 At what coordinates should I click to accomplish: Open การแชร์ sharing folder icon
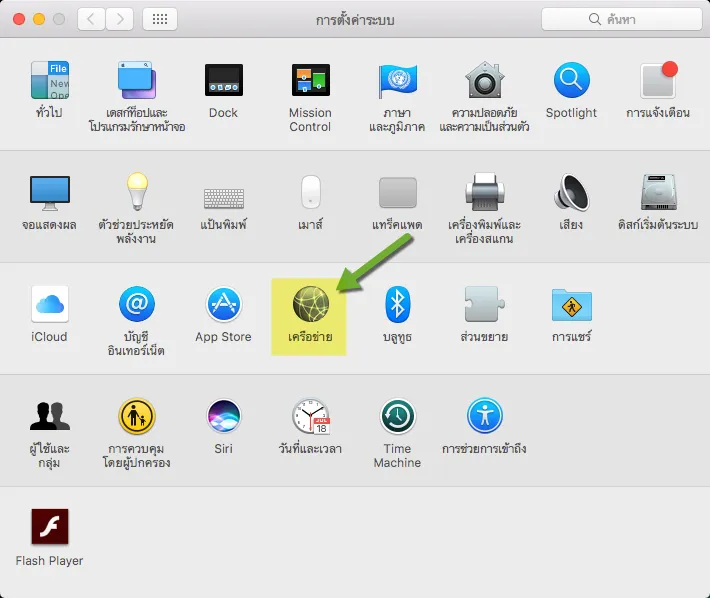point(571,305)
